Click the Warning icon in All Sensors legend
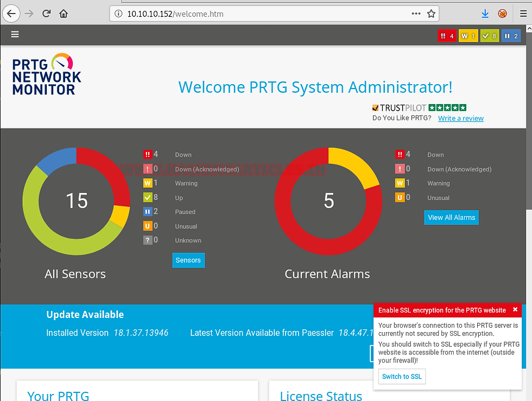This screenshot has height=401, width=532. point(148,183)
